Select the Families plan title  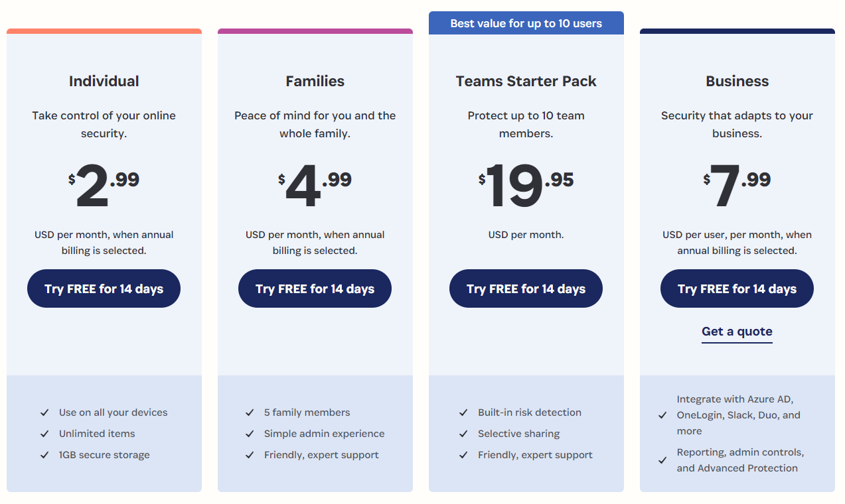(315, 82)
